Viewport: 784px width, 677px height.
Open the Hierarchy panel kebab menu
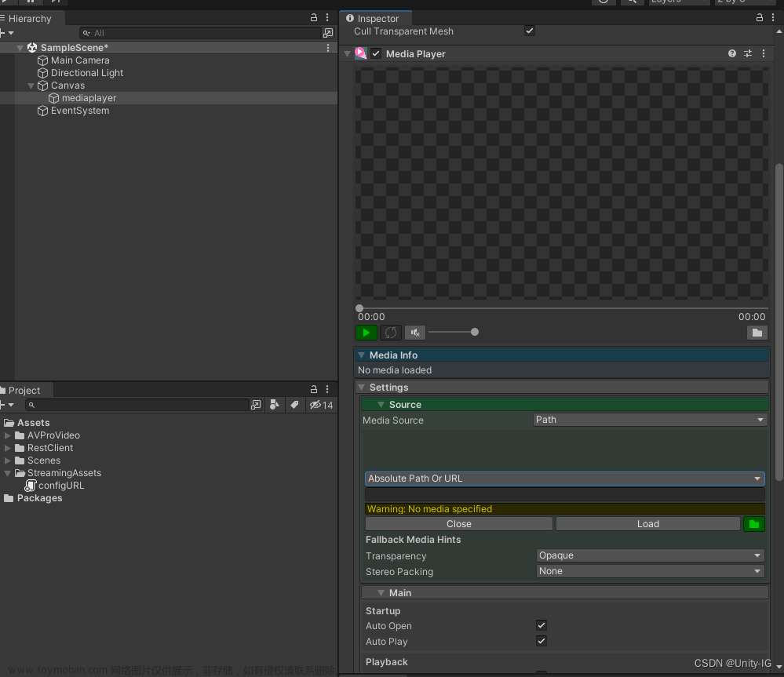point(327,17)
